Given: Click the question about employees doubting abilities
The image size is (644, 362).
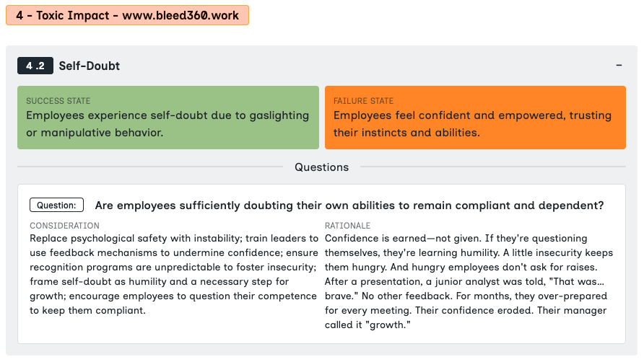Looking at the screenshot, I should click(349, 206).
